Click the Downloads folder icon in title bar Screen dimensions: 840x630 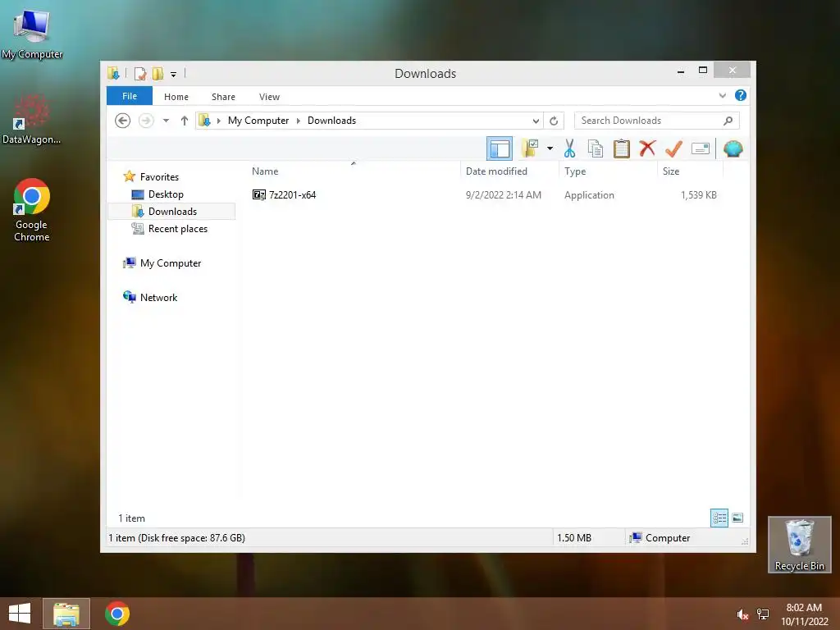coord(113,73)
